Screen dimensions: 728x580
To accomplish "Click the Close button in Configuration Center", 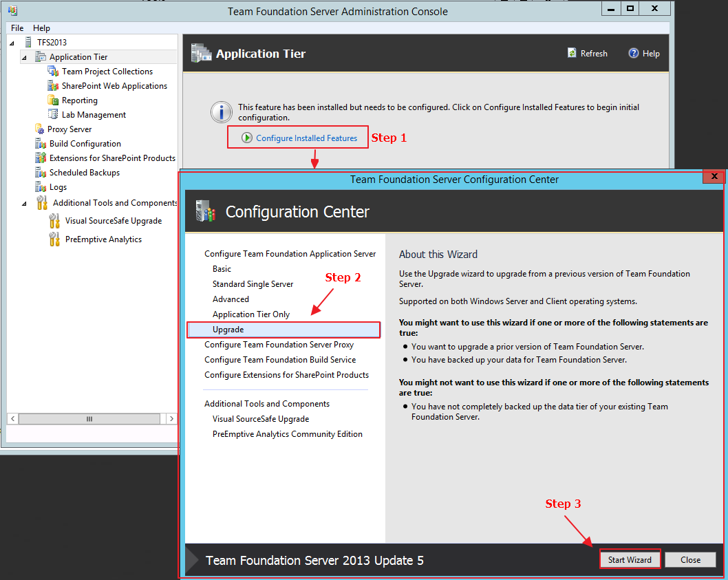I will (690, 559).
